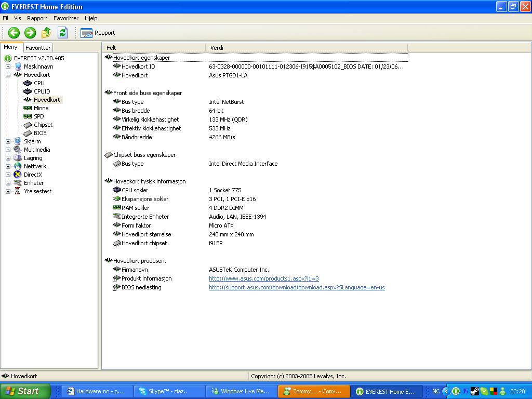Click the Steam icon in system tray
This screenshot has width=532, height=399.
pos(475,391)
